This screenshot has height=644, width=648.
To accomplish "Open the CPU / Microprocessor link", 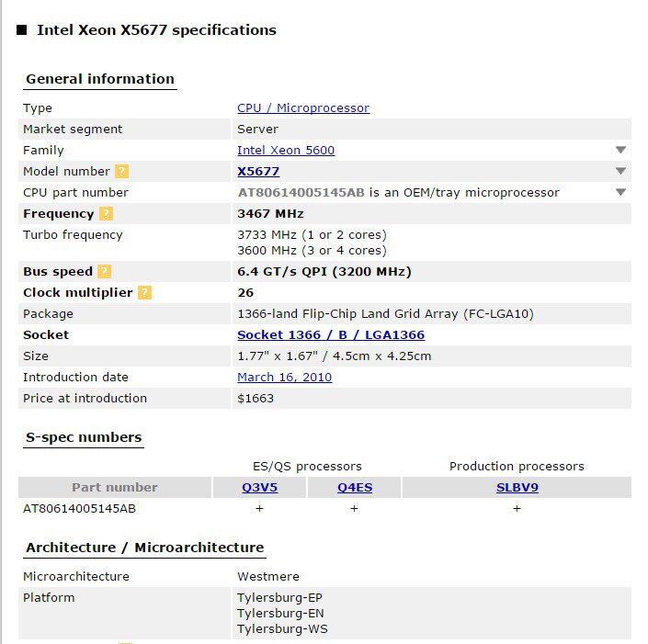I will click(x=303, y=107).
